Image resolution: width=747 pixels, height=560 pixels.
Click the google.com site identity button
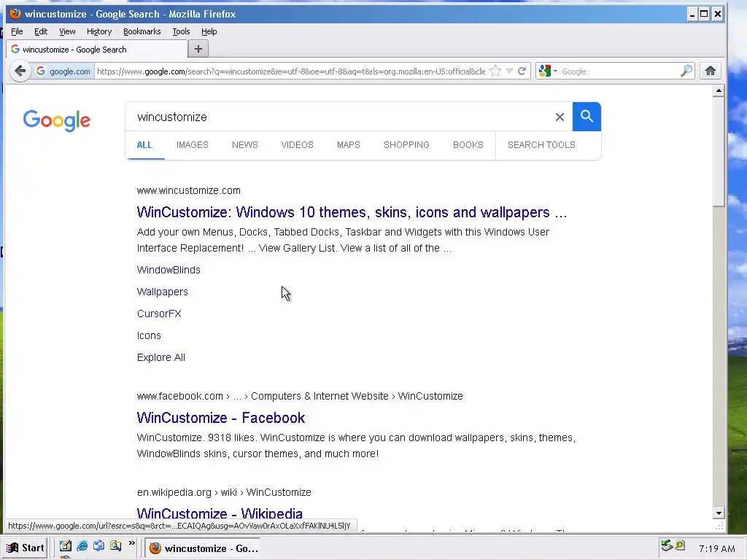(63, 71)
